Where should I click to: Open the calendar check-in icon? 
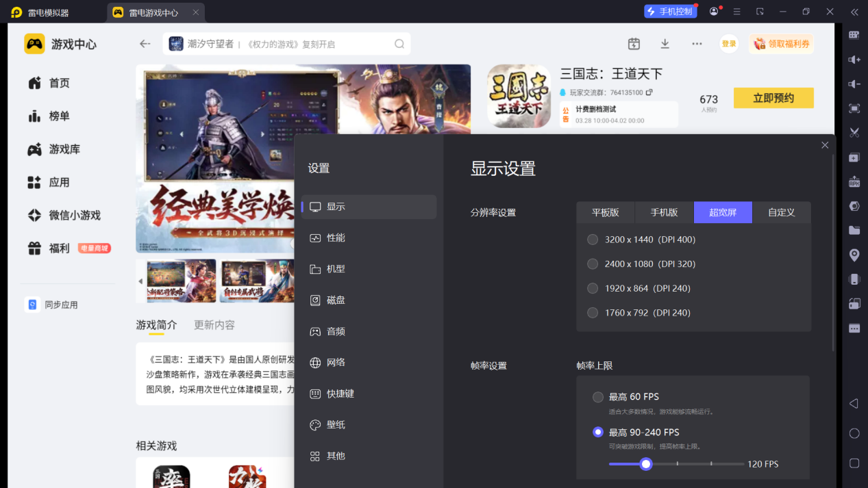pyautogui.click(x=634, y=44)
